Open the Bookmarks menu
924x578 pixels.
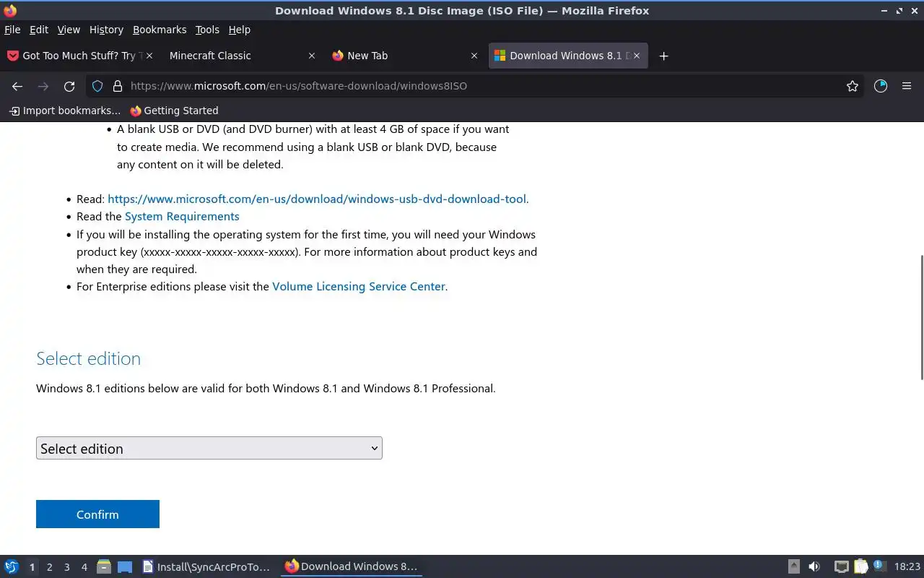click(x=160, y=30)
